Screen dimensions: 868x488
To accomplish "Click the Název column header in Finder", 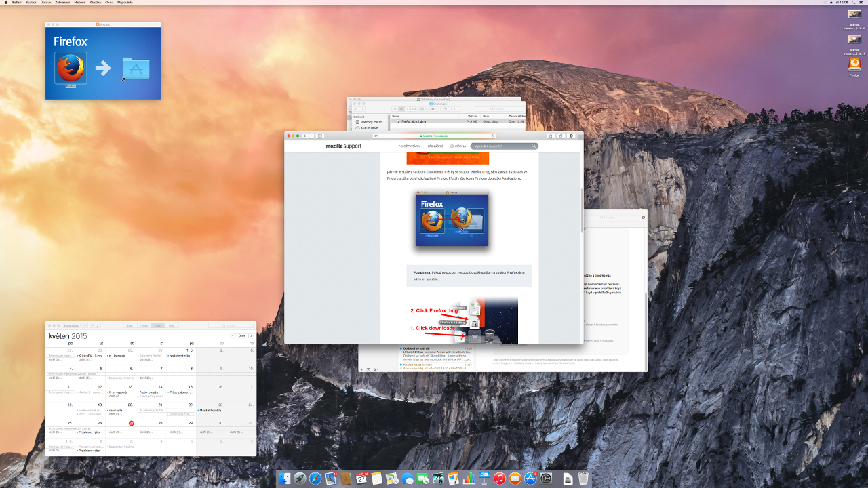I will (x=395, y=116).
